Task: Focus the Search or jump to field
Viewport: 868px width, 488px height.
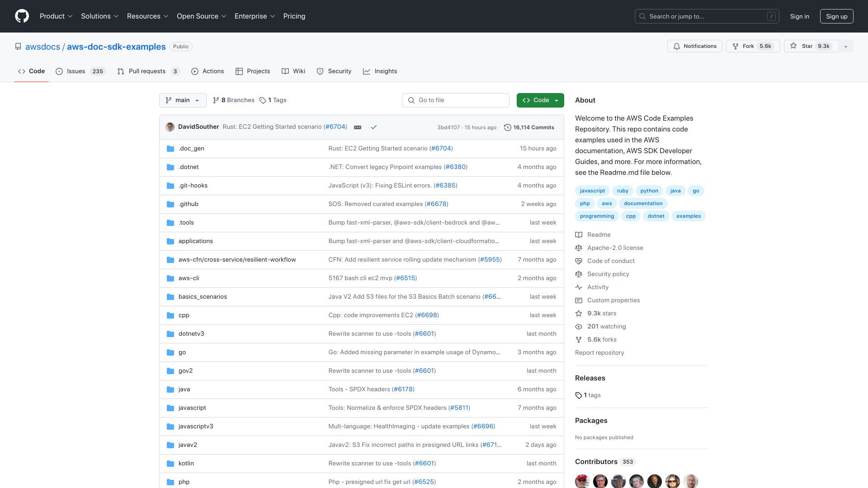Action: coord(707,16)
